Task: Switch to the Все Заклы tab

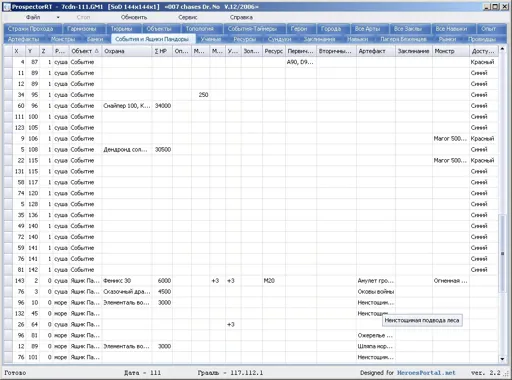Action: pos(410,29)
